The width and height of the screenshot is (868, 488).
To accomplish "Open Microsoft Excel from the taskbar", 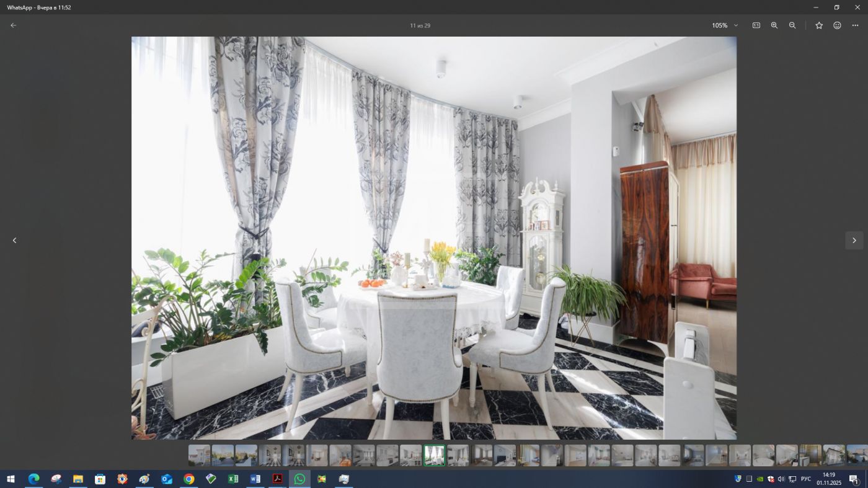I will pos(233,479).
